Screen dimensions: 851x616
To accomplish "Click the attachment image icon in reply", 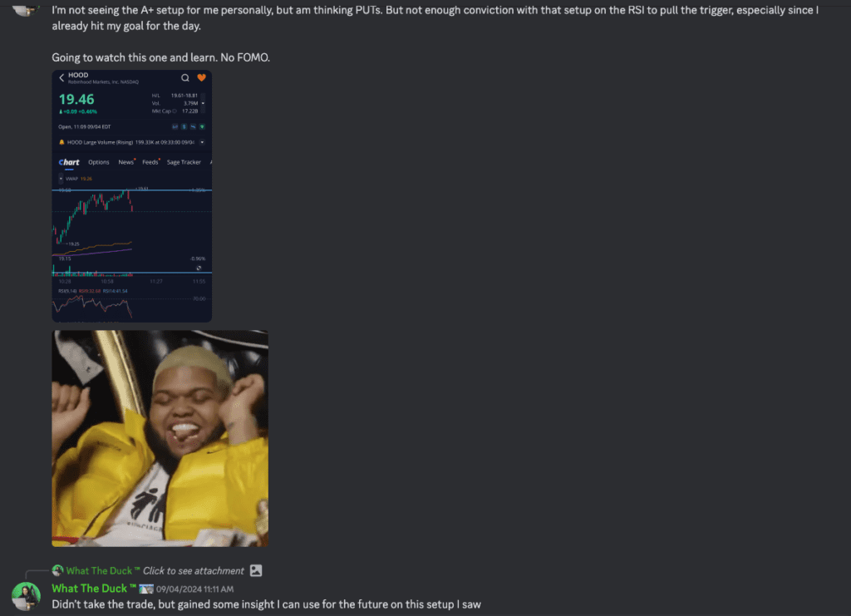I will [x=256, y=570].
